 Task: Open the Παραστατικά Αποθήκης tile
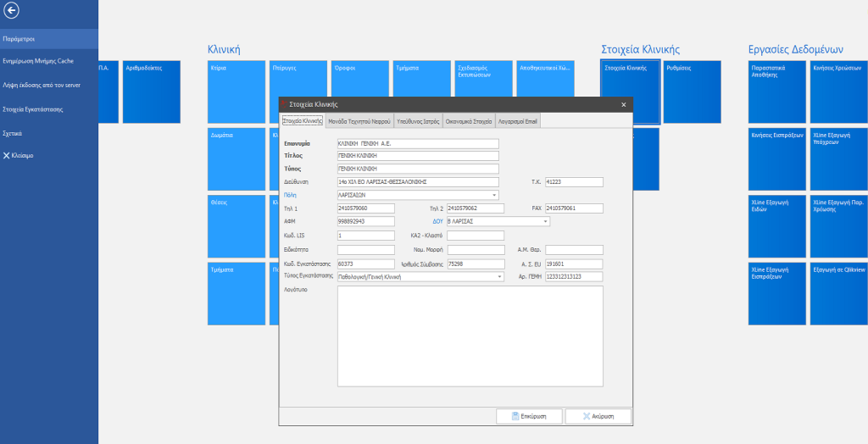click(x=777, y=92)
